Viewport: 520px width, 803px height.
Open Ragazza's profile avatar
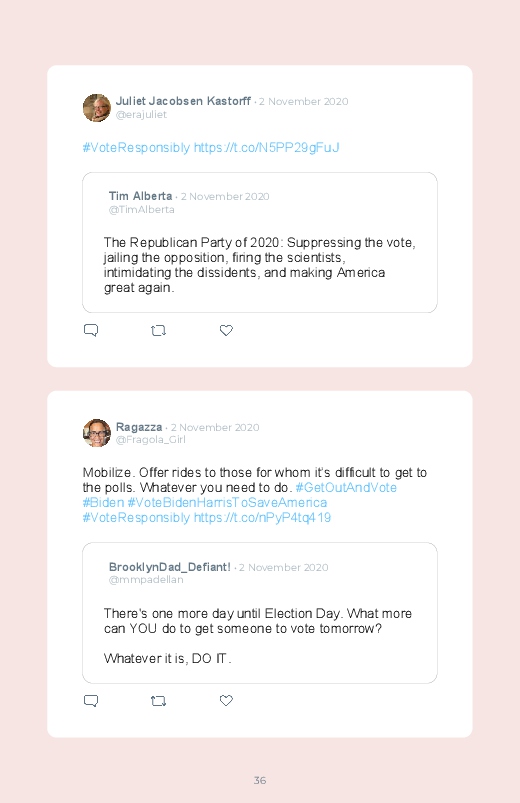(97, 433)
